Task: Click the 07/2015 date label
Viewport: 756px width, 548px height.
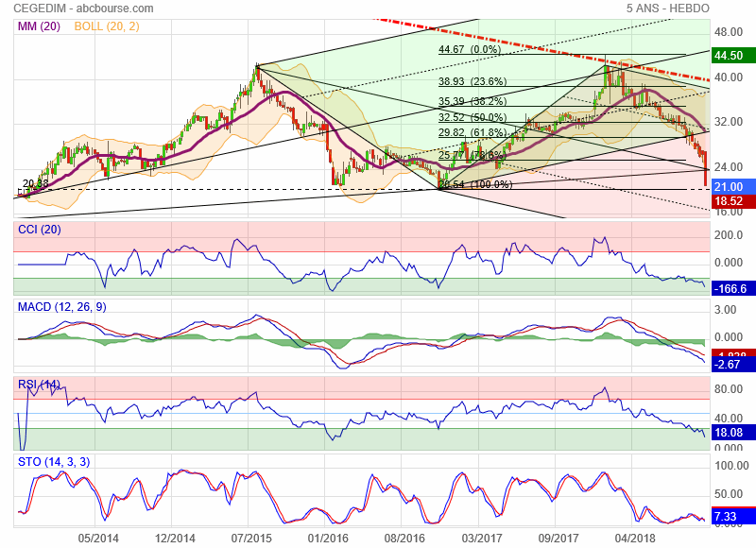Action: [251, 538]
